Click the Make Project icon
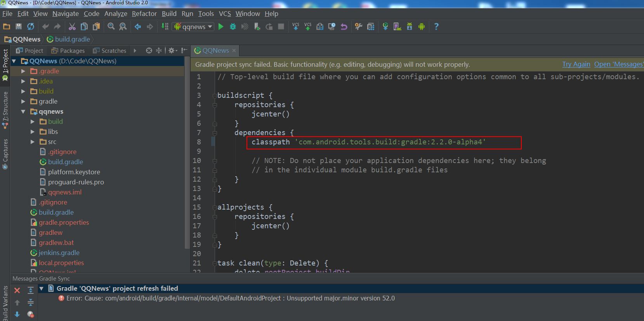The height and width of the screenshot is (321, 644). pyautogui.click(x=165, y=26)
